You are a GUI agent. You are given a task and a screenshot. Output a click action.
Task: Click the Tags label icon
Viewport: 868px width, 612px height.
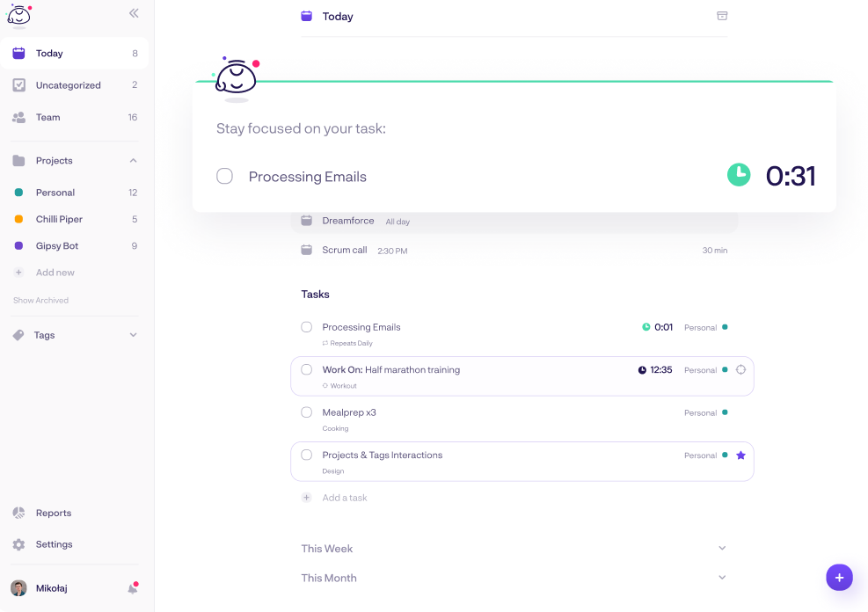click(x=18, y=335)
